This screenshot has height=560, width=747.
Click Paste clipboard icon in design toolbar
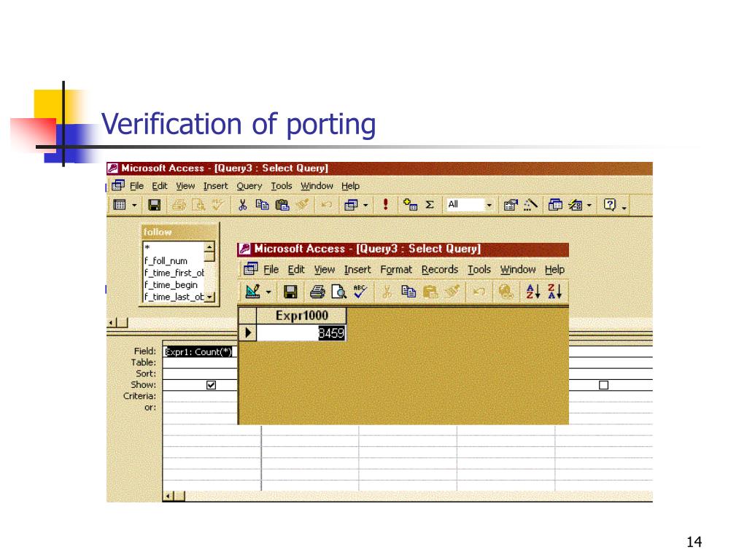[282, 205]
